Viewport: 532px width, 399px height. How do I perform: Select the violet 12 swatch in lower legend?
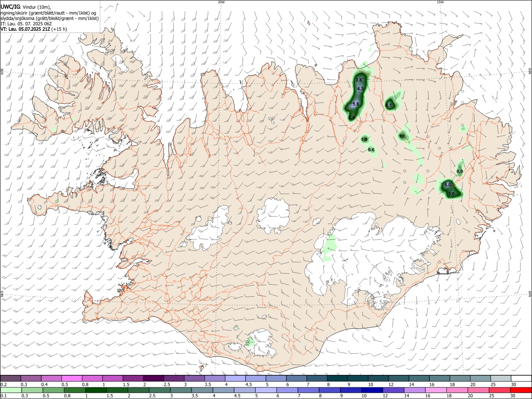[394, 390]
